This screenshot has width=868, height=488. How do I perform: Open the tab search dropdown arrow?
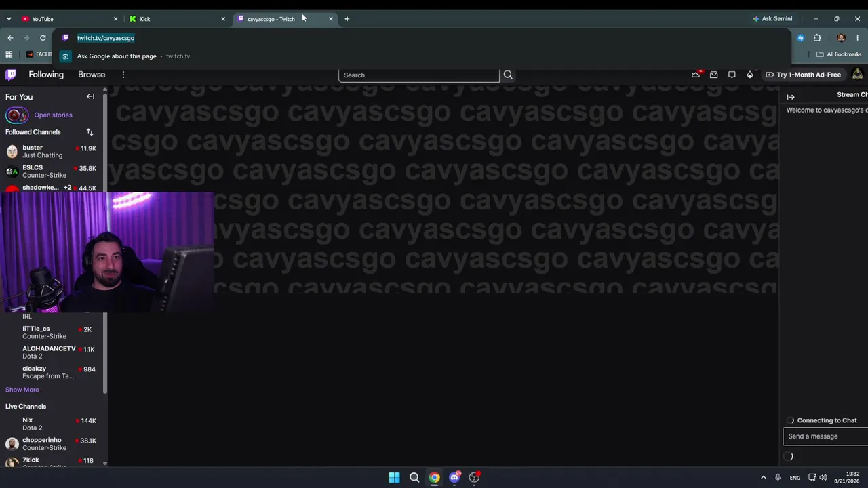[x=9, y=19]
